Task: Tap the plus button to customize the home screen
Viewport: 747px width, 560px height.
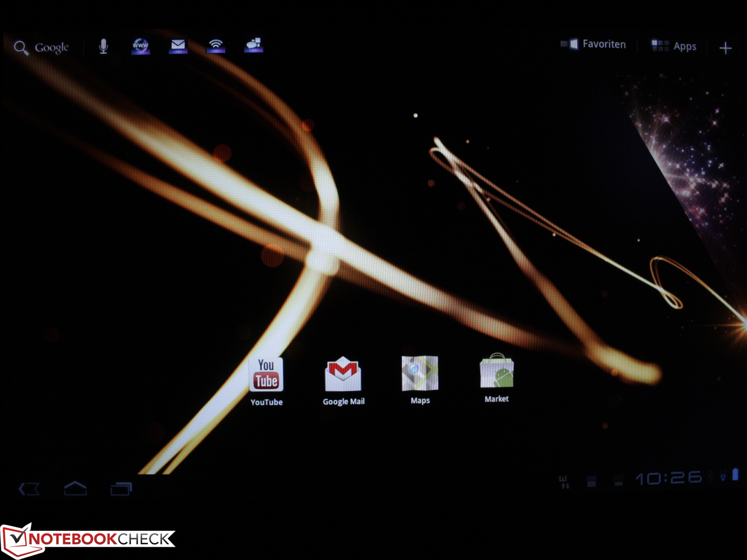Action: (725, 48)
